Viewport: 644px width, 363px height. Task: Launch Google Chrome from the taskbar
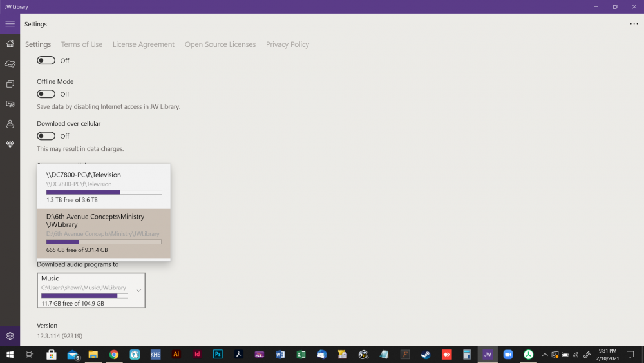click(114, 355)
